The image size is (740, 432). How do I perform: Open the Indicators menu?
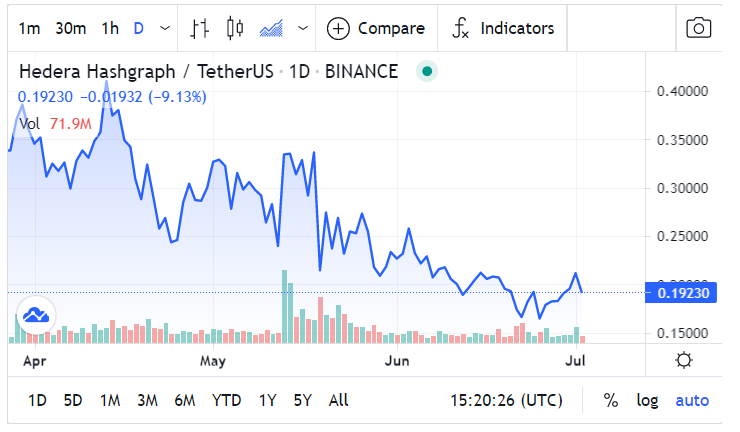pyautogui.click(x=503, y=28)
